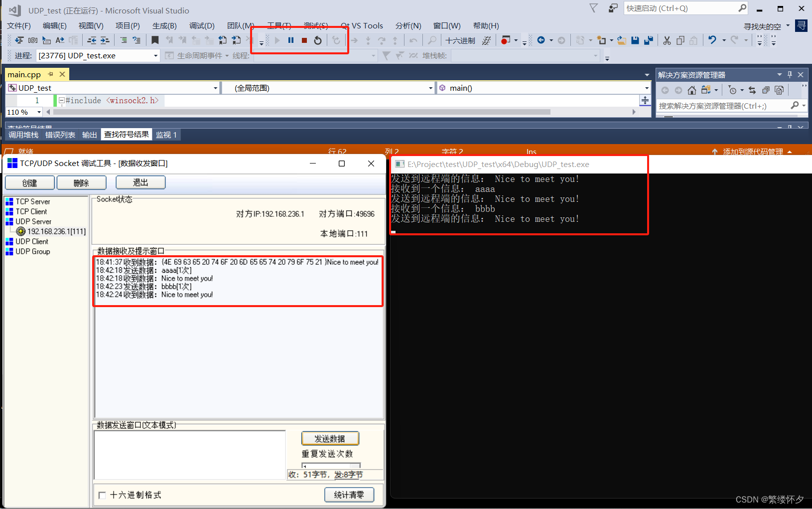The width and height of the screenshot is (812, 509).
Task: Restart the debugging session icon
Action: point(318,40)
